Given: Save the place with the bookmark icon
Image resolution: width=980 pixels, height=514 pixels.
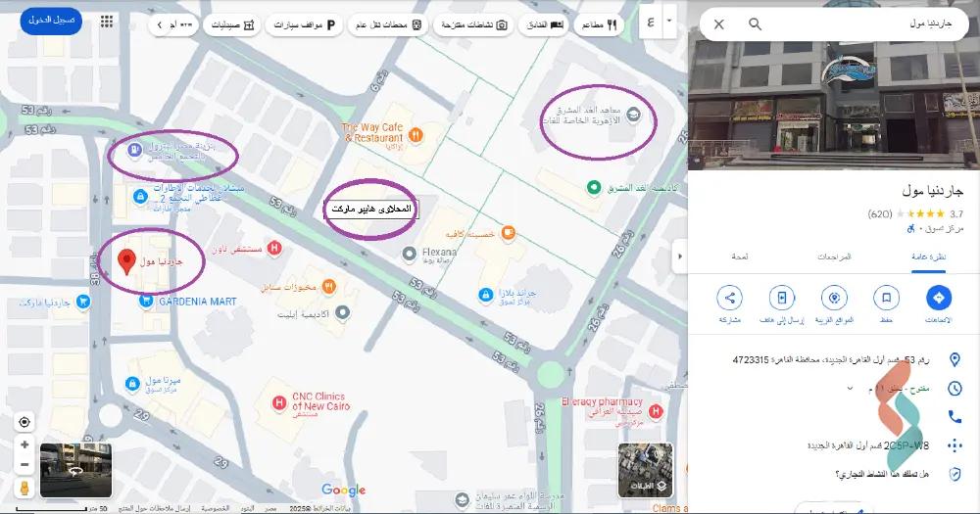Looking at the screenshot, I should click(886, 299).
